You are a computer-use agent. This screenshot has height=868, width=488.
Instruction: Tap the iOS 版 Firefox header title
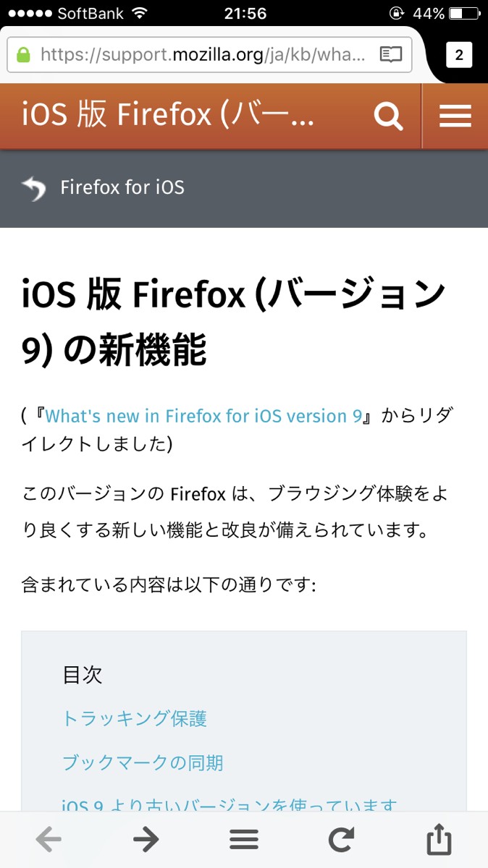pyautogui.click(x=168, y=116)
